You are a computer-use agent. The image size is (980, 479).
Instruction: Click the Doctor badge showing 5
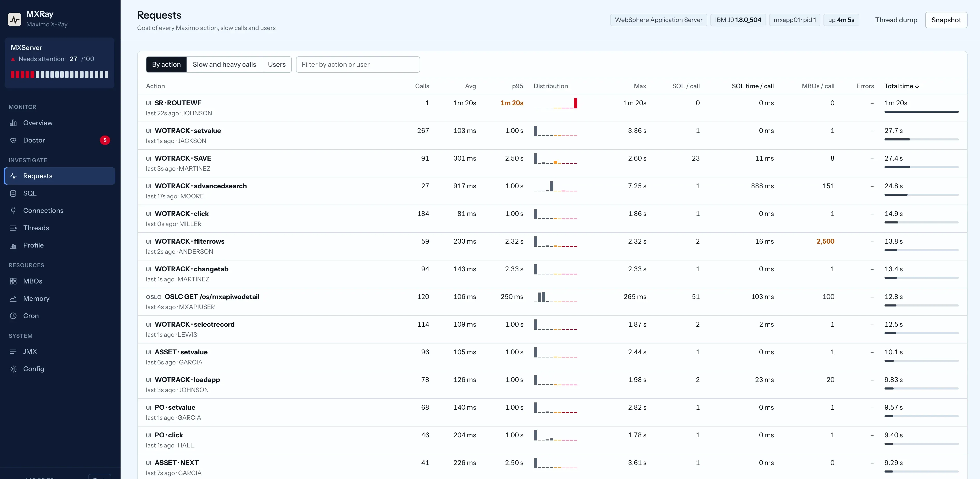pos(105,140)
